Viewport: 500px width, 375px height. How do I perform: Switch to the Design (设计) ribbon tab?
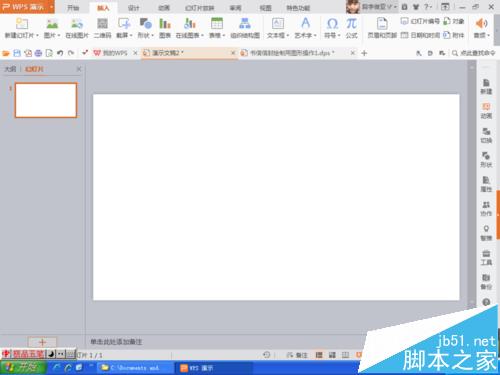[x=134, y=8]
